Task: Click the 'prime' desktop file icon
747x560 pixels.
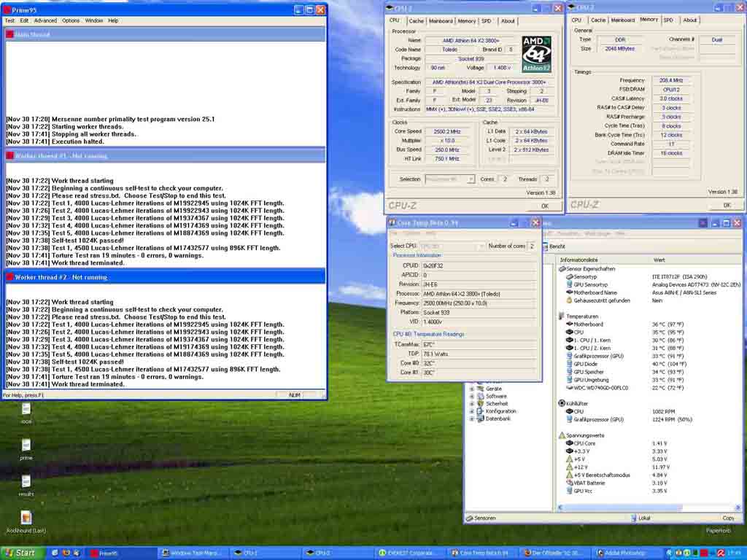Action: [26, 446]
